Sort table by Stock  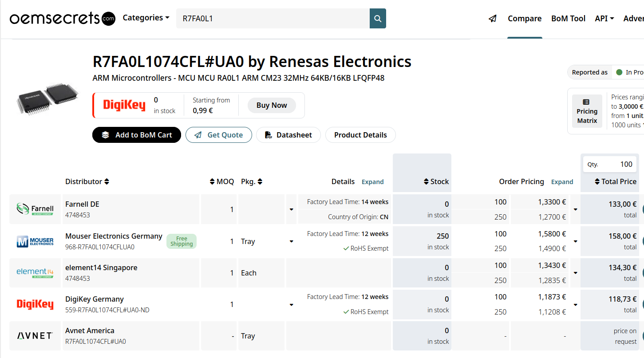(x=436, y=181)
